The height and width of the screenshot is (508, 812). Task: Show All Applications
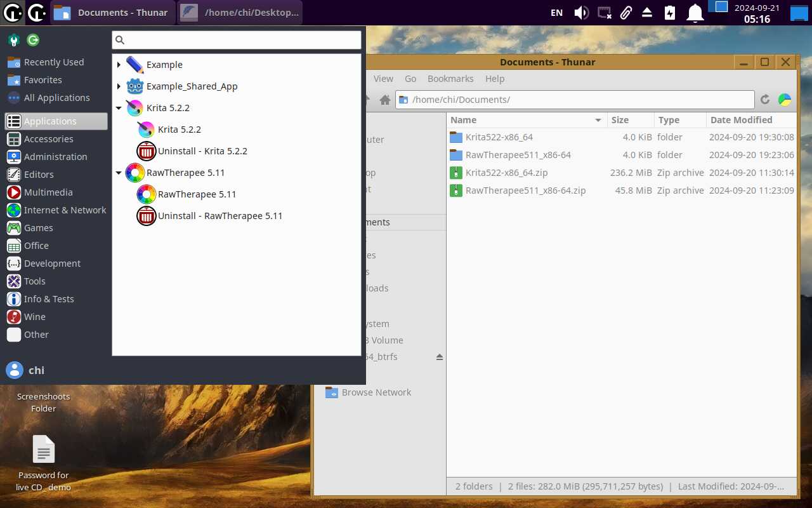click(56, 98)
